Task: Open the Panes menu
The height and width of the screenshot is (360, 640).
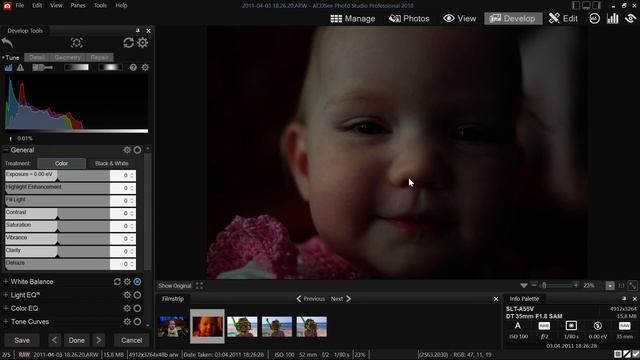Action: coord(78,5)
